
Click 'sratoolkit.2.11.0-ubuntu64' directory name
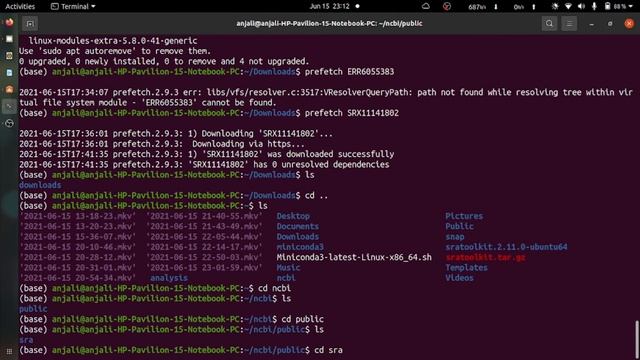[506, 247]
